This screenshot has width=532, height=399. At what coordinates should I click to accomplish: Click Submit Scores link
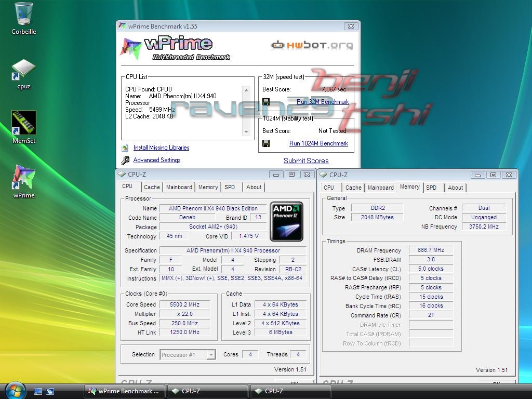(x=306, y=161)
